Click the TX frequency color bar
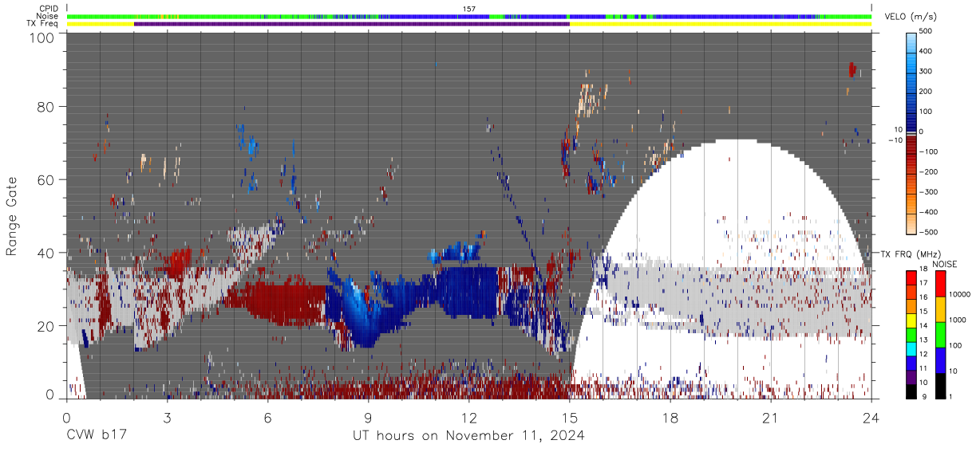The width and height of the screenshot is (980, 452). [911, 334]
